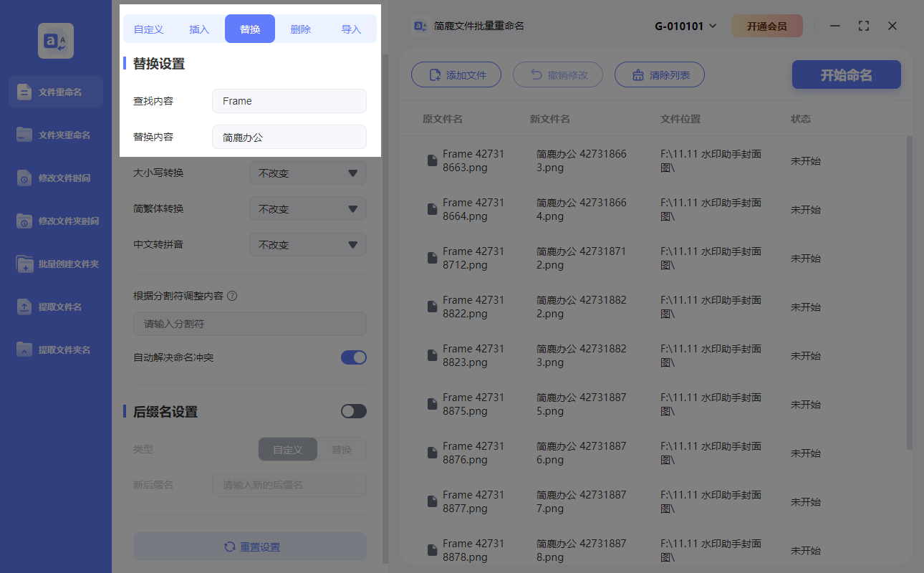Select 替换 suffix type option
This screenshot has width=924, height=573.
point(342,450)
